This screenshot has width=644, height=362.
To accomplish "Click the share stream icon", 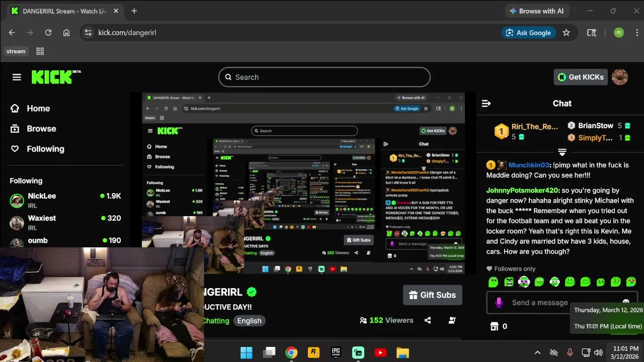I will (428, 320).
